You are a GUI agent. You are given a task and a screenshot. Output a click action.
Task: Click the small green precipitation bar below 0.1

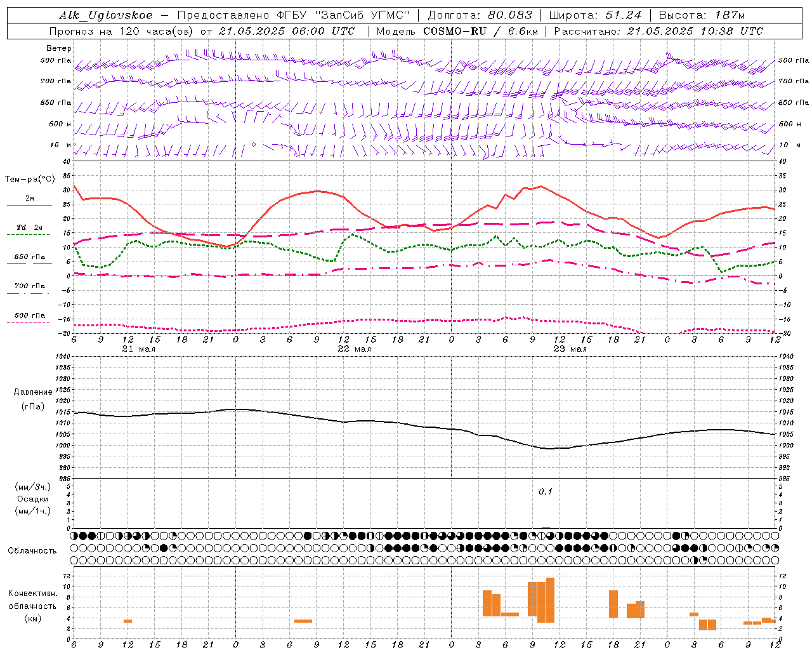click(546, 527)
